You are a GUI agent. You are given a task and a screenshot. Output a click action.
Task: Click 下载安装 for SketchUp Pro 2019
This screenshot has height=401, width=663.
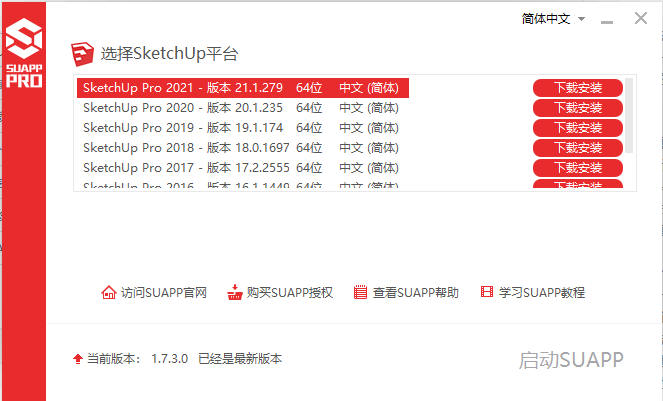[x=577, y=128]
